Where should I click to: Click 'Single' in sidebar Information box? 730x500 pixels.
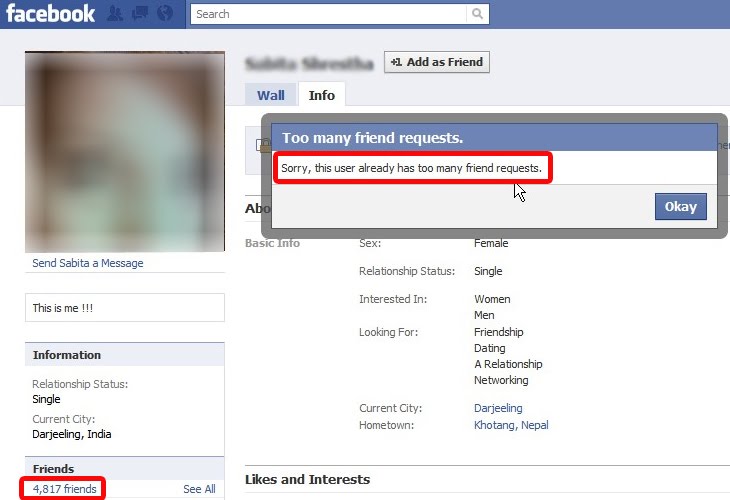[x=46, y=399]
